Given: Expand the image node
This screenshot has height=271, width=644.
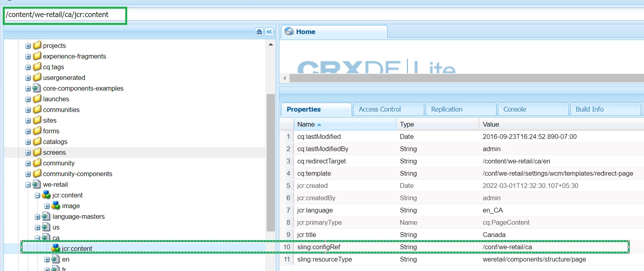Looking at the screenshot, I should click(47, 206).
